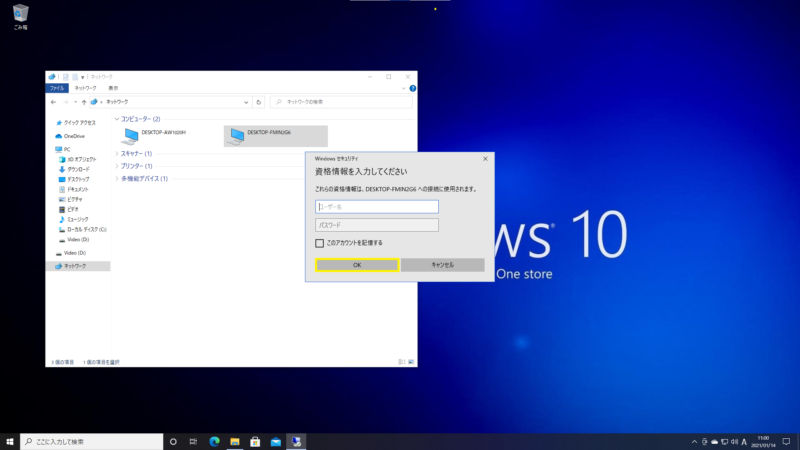Image resolution: width=800 pixels, height=450 pixels.
Task: Open ミュージック folder in sidebar
Action: point(74,219)
